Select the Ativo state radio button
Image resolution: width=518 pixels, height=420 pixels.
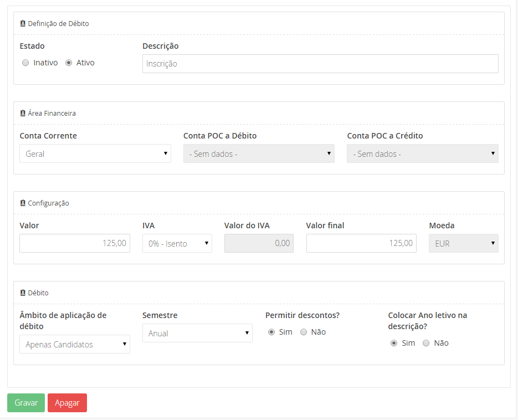[x=69, y=63]
